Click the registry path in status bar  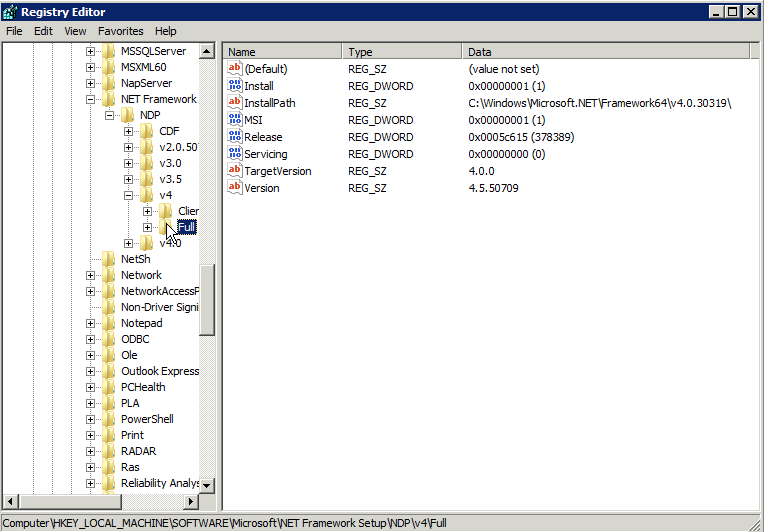tap(225, 523)
